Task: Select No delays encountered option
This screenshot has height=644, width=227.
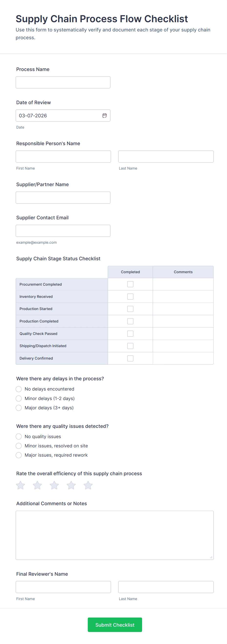Action: click(x=19, y=389)
